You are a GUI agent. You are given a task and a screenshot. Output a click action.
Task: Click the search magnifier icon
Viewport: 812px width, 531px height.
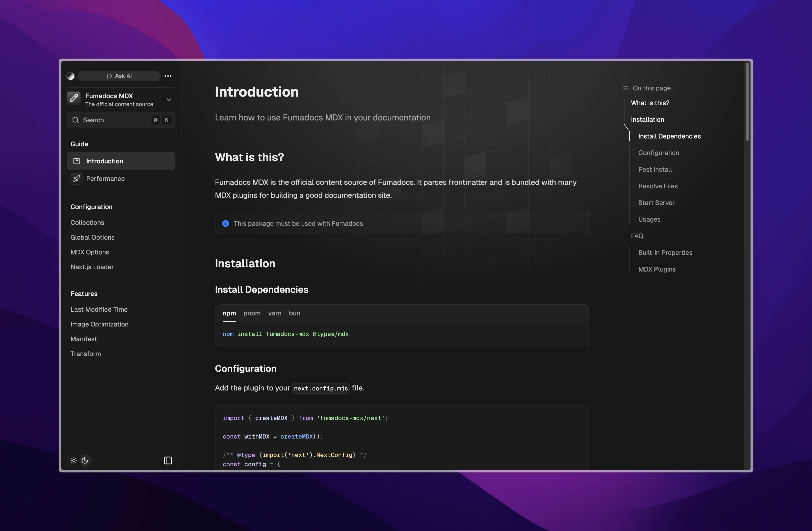[x=76, y=120]
